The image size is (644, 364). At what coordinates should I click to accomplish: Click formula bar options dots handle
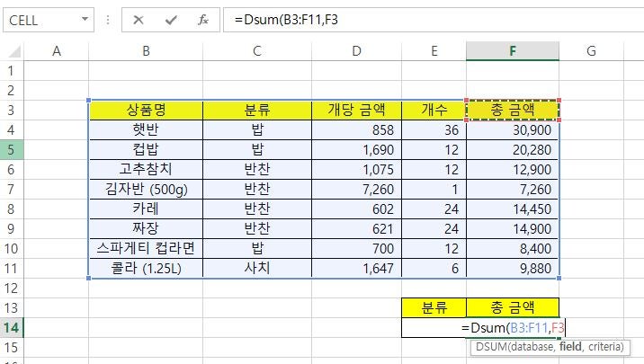[x=108, y=20]
